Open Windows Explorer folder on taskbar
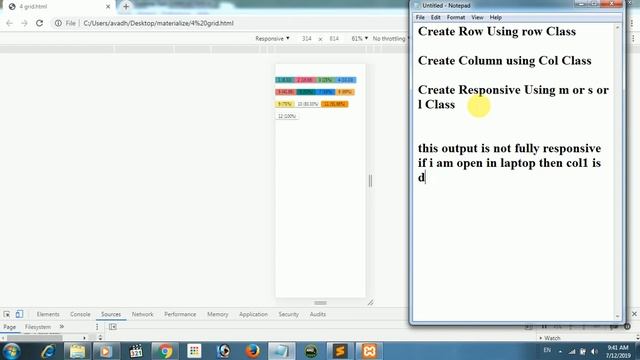The image size is (640, 360). pyautogui.click(x=77, y=351)
